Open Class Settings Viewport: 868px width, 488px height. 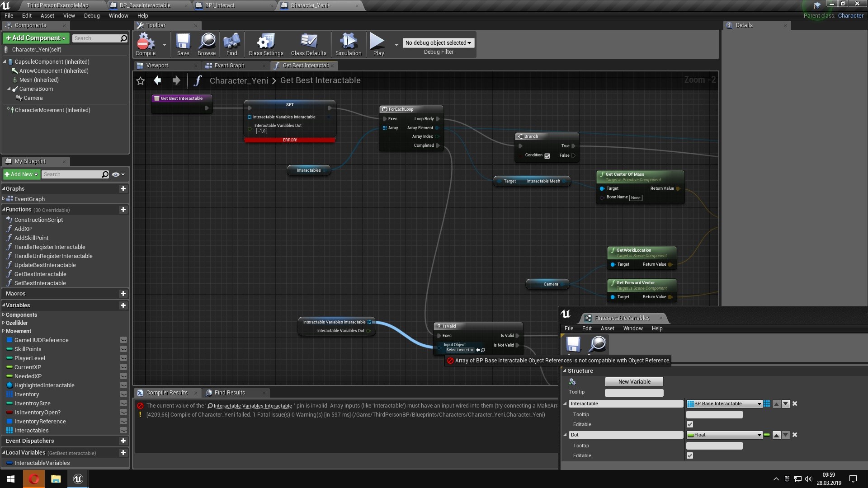pos(266,44)
